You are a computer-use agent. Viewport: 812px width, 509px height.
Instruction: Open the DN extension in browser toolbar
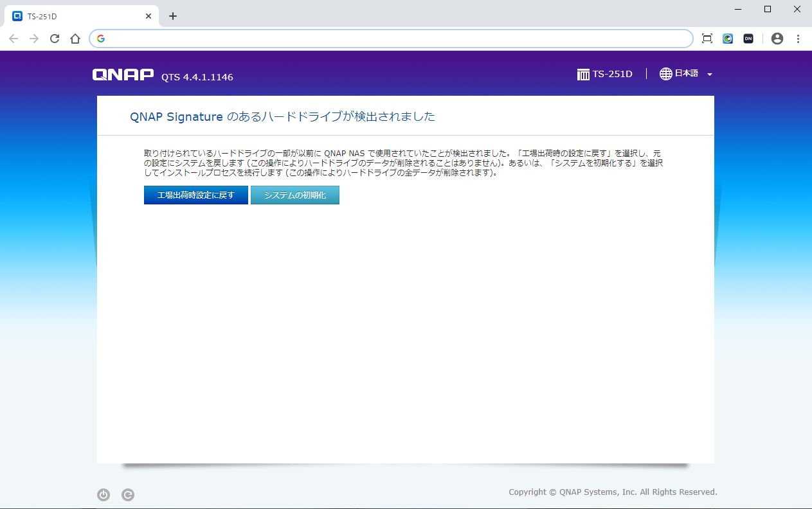[748, 39]
